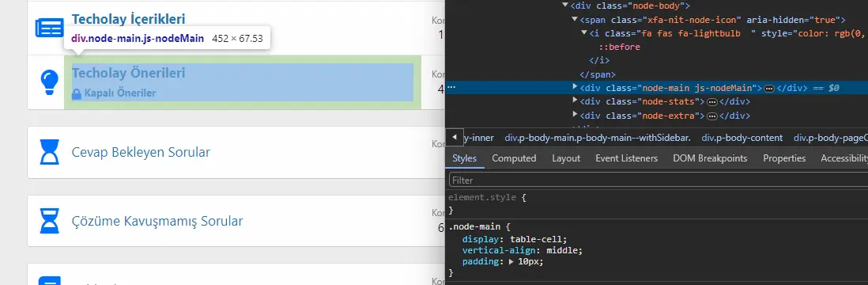The height and width of the screenshot is (285, 868).
Task: Switch to the Event Listeners tab
Action: click(x=627, y=158)
